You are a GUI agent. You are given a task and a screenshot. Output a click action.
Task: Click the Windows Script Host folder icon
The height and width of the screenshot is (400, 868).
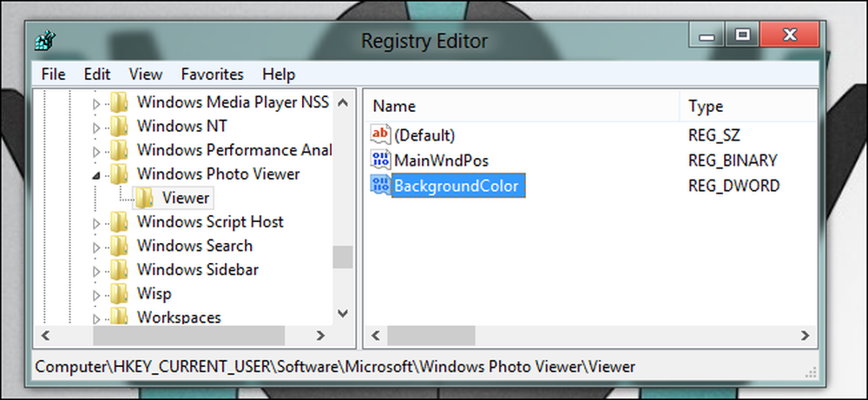click(118, 222)
